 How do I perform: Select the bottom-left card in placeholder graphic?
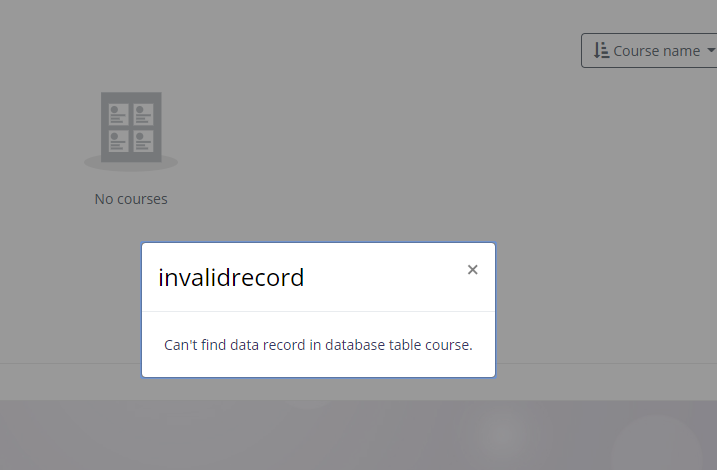point(118,141)
